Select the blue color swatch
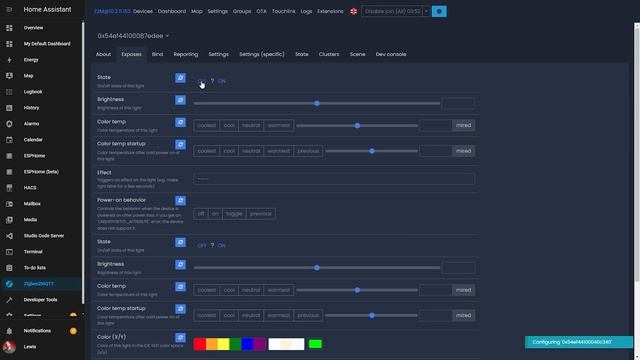 (247, 344)
